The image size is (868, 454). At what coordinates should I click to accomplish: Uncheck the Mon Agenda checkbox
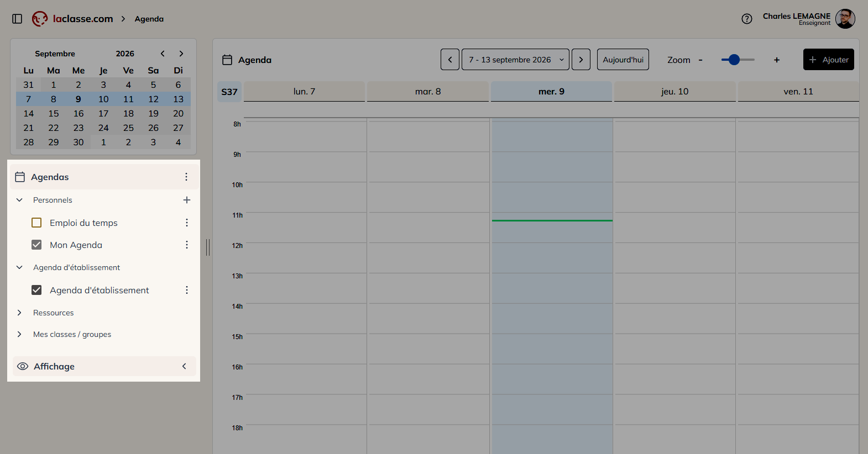[36, 245]
